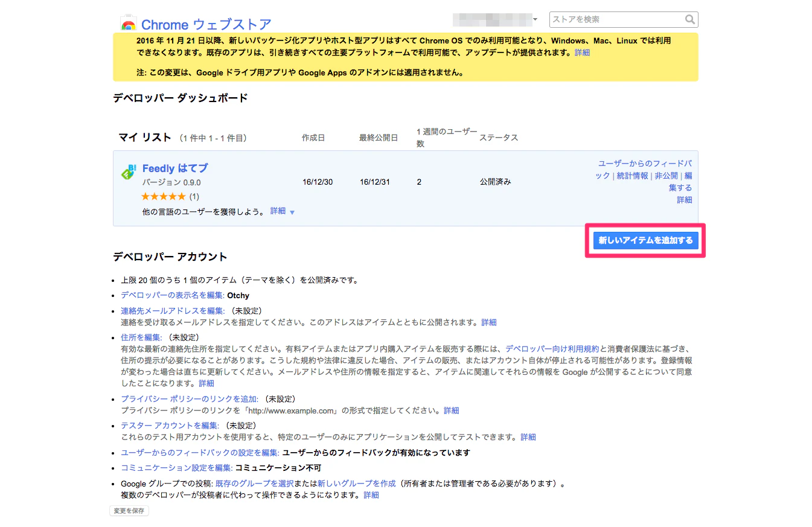Click 詳細 link after tester account description
812x527 pixels.
528,437
